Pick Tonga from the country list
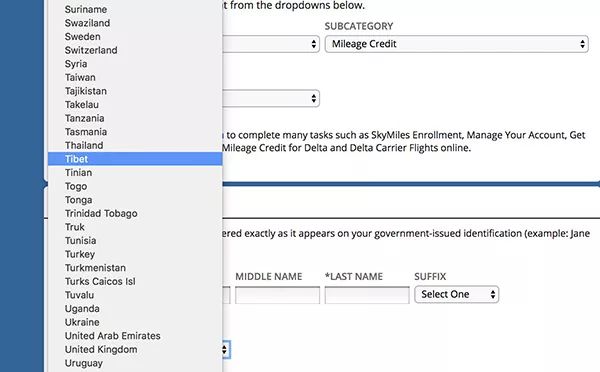Viewport: 600px width, 372px height. coord(135,200)
